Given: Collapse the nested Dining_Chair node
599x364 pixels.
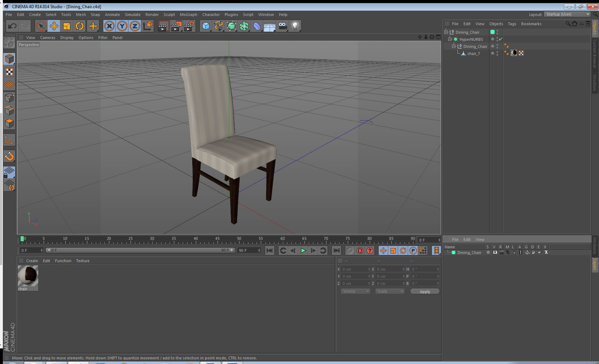Looking at the screenshot, I should coord(454,46).
